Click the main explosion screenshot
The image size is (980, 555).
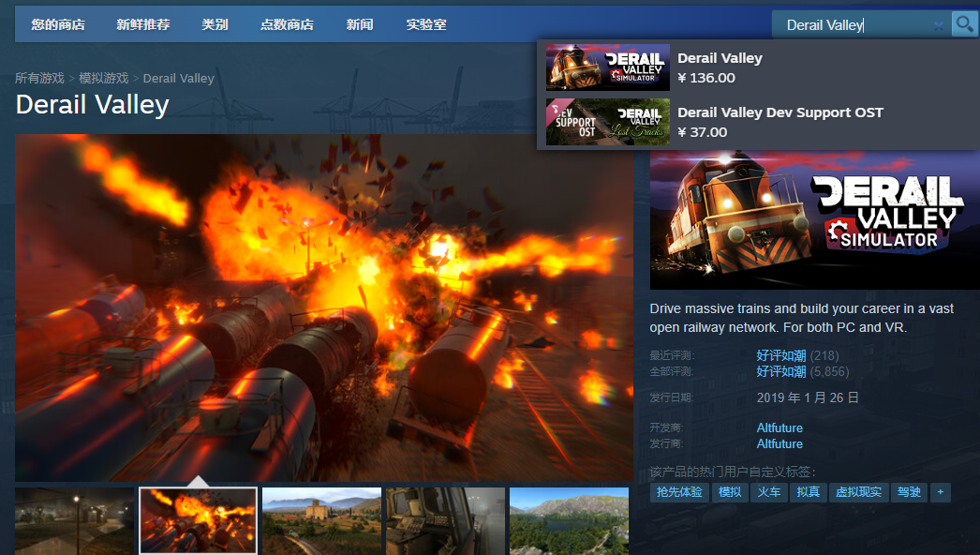click(x=324, y=307)
